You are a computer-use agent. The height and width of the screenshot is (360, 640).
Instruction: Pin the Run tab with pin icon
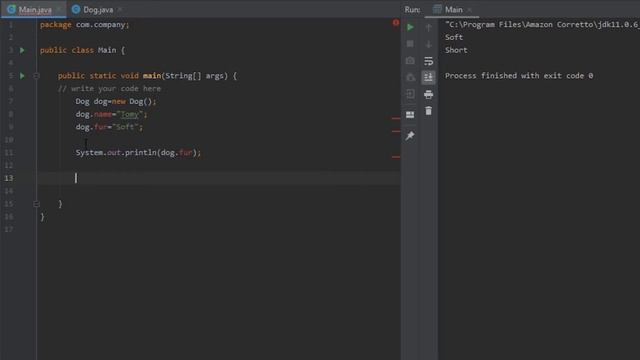(x=410, y=136)
